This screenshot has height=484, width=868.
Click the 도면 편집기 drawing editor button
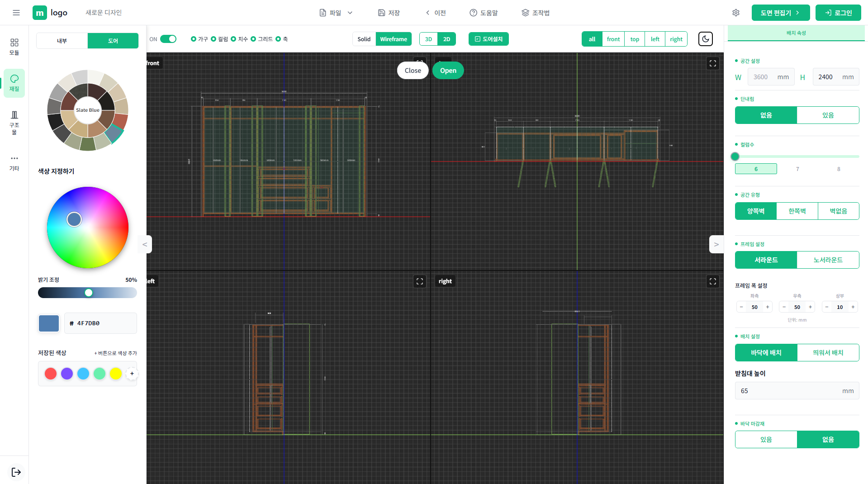click(x=781, y=13)
